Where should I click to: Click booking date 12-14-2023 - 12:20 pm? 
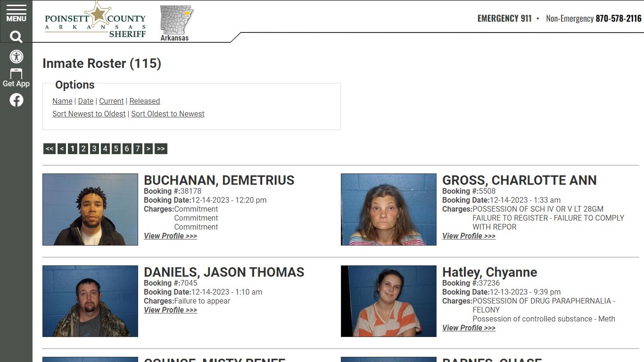coord(229,200)
